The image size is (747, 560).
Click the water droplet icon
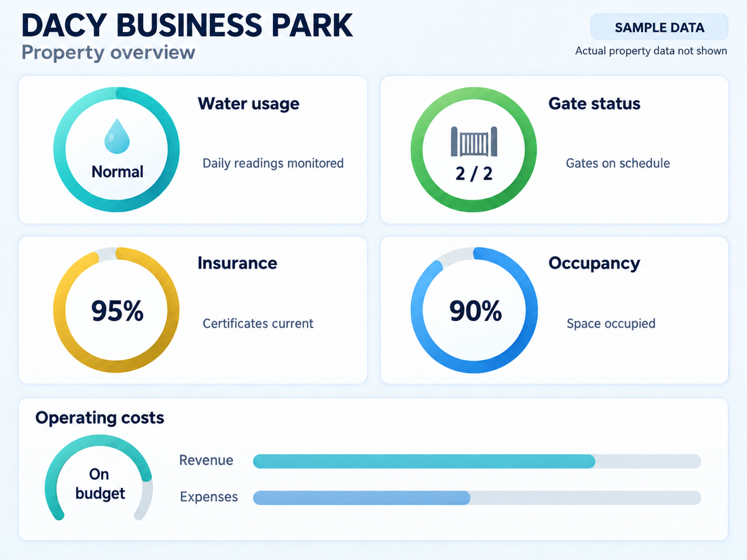pyautogui.click(x=117, y=136)
